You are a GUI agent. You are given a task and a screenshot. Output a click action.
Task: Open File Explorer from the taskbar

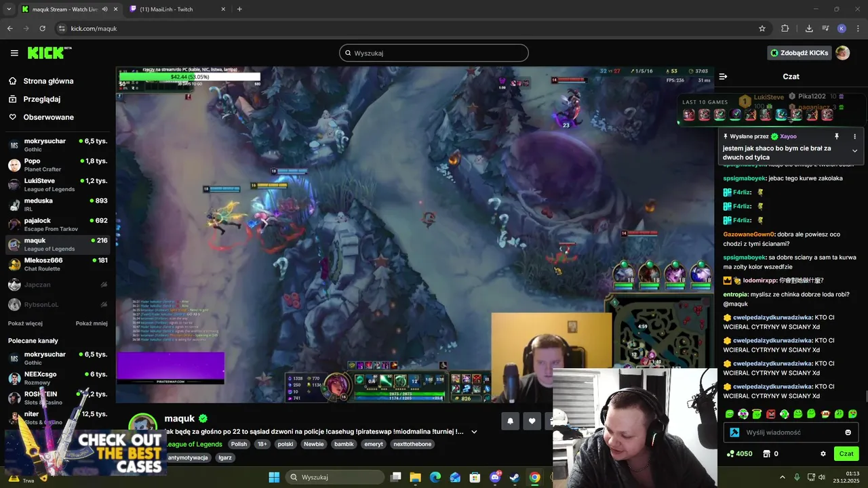pyautogui.click(x=416, y=477)
